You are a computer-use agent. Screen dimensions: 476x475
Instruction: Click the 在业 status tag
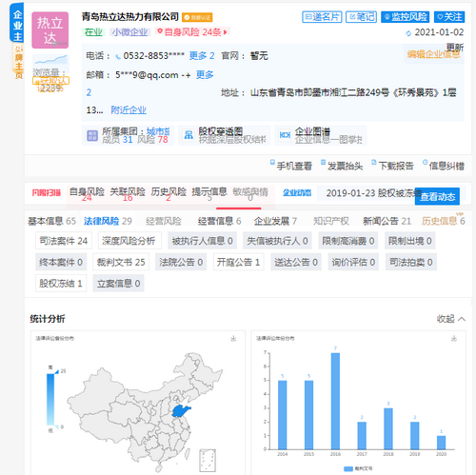pyautogui.click(x=93, y=32)
